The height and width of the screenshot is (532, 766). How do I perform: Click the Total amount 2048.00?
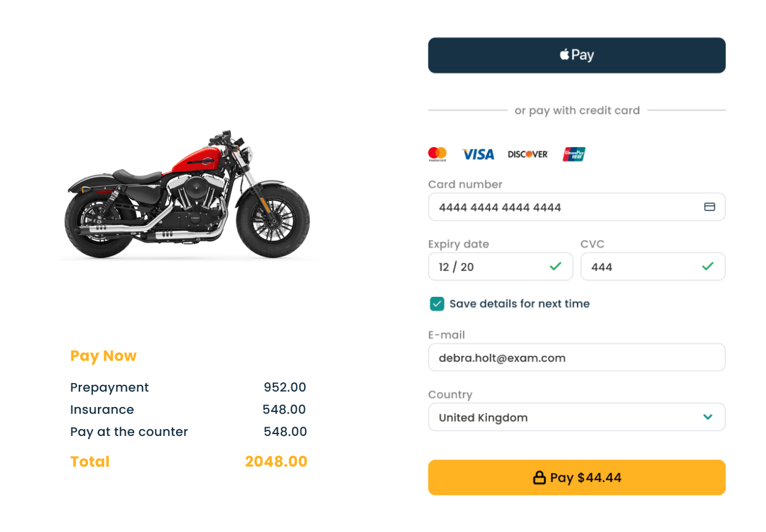(x=276, y=461)
